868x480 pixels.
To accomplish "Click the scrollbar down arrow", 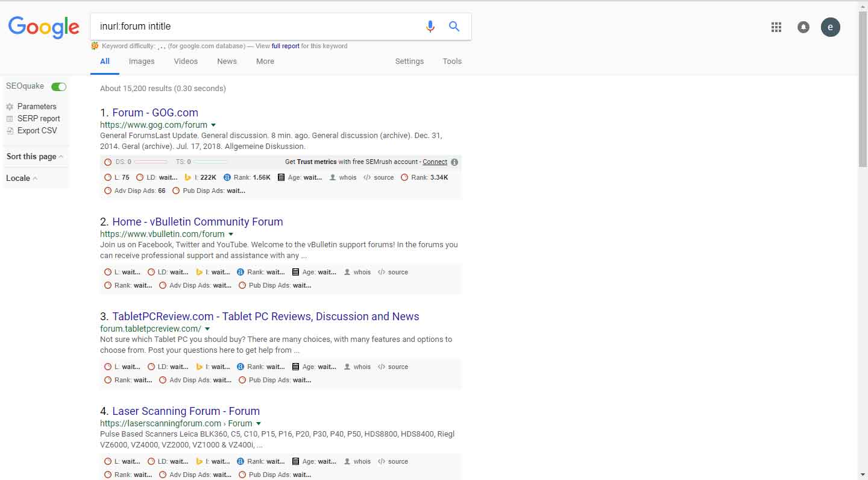I will [x=863, y=475].
